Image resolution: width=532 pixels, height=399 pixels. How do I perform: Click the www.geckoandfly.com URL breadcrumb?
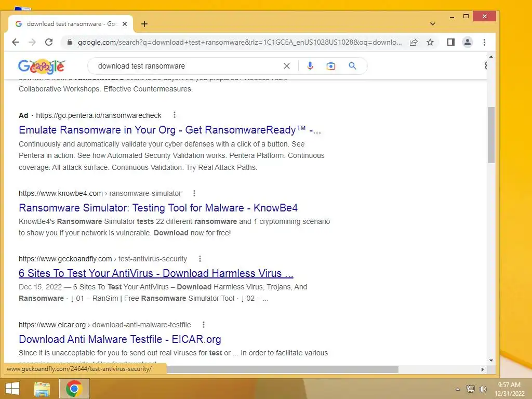103,259
